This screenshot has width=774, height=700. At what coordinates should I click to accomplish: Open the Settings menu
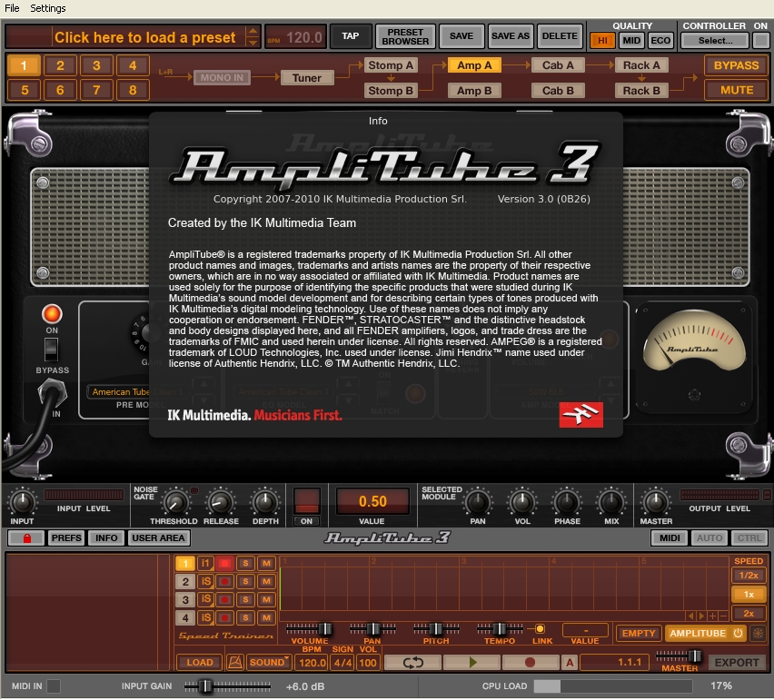point(48,8)
